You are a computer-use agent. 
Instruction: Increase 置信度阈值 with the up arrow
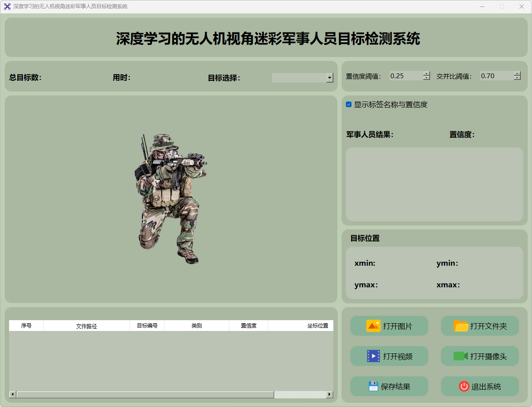pyautogui.click(x=427, y=73)
